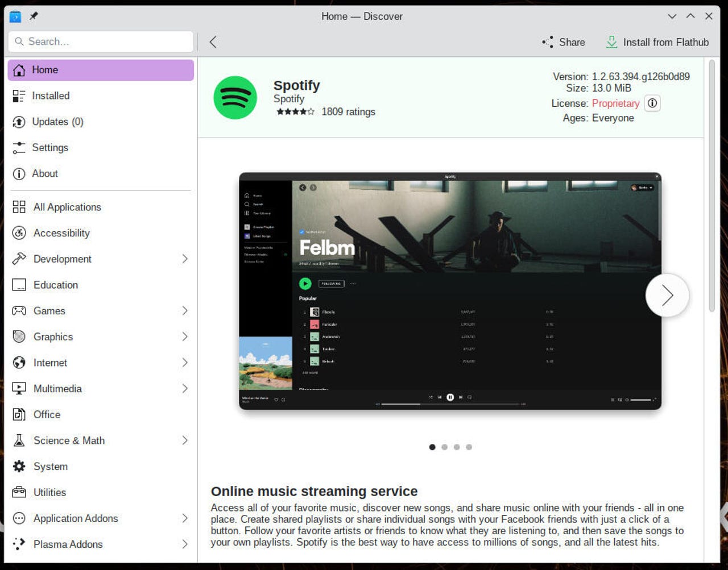The width and height of the screenshot is (728, 570).
Task: Expand the Games category chevron
Action: [x=185, y=311]
